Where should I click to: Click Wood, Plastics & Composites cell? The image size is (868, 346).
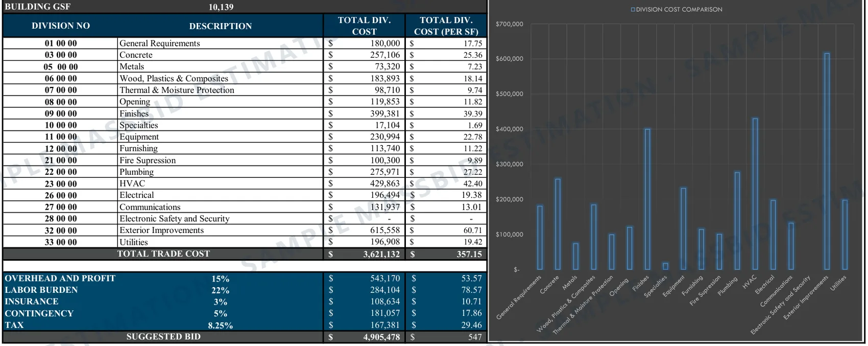[x=220, y=78]
